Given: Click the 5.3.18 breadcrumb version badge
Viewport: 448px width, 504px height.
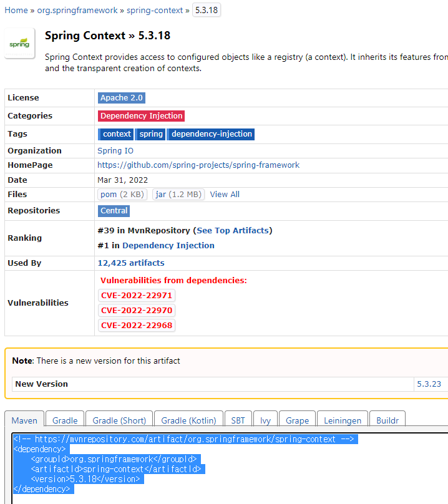Looking at the screenshot, I should pos(207,10).
